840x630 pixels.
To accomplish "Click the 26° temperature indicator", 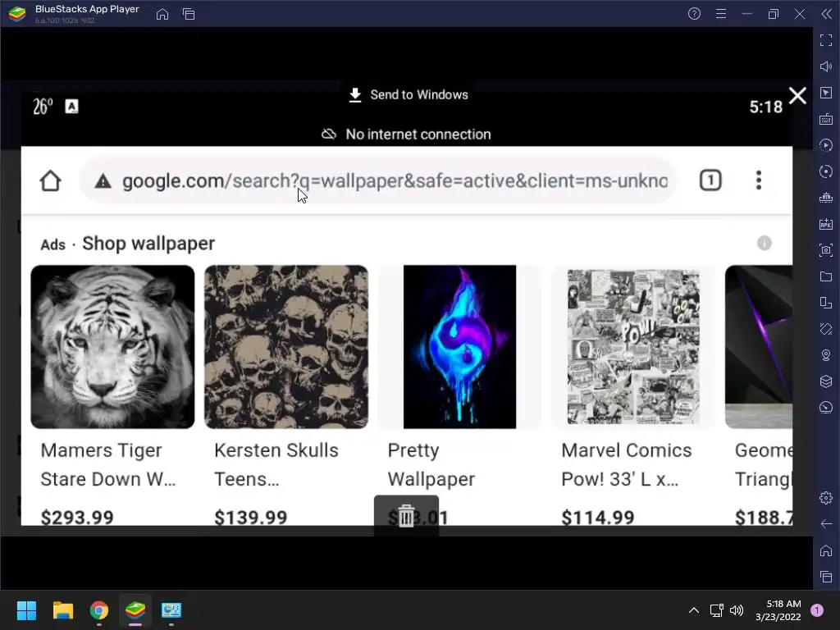I will pyautogui.click(x=43, y=107).
